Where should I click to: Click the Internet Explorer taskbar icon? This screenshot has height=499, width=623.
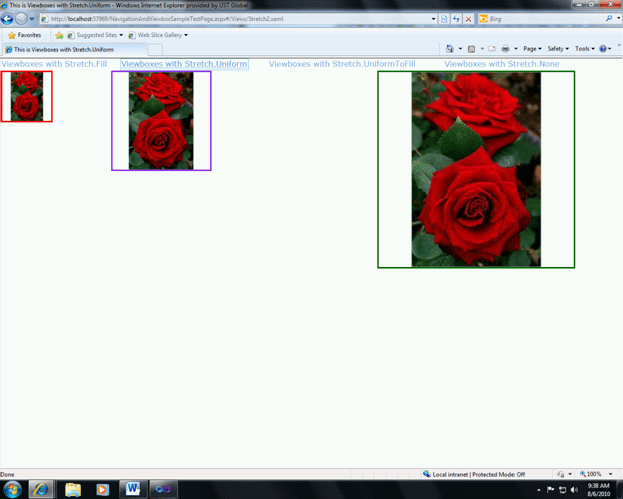tap(41, 489)
